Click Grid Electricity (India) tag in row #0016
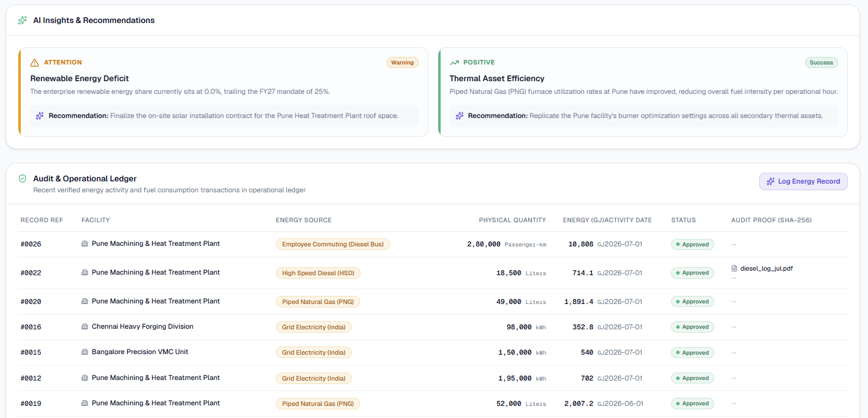 tap(314, 327)
